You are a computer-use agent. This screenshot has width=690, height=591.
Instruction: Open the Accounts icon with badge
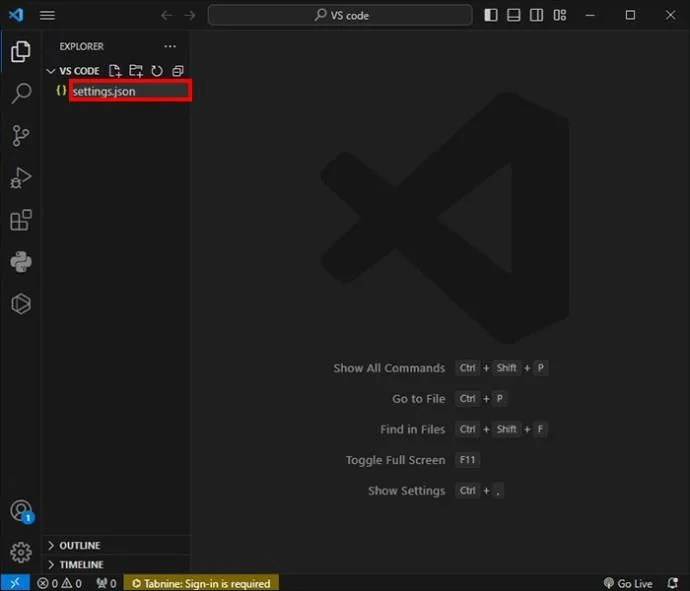[22, 512]
